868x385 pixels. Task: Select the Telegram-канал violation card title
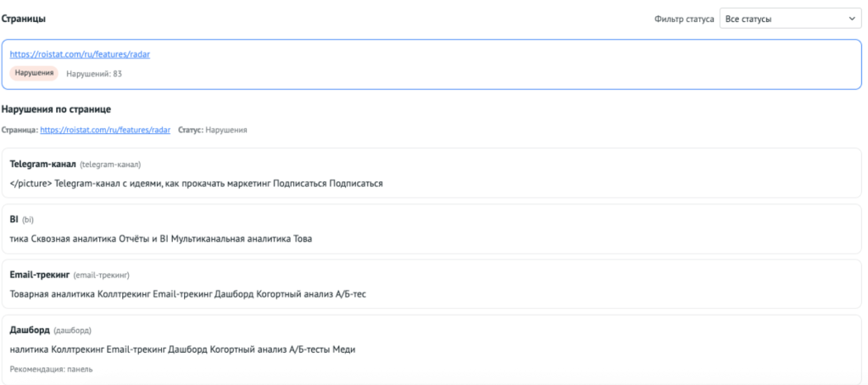coord(42,164)
